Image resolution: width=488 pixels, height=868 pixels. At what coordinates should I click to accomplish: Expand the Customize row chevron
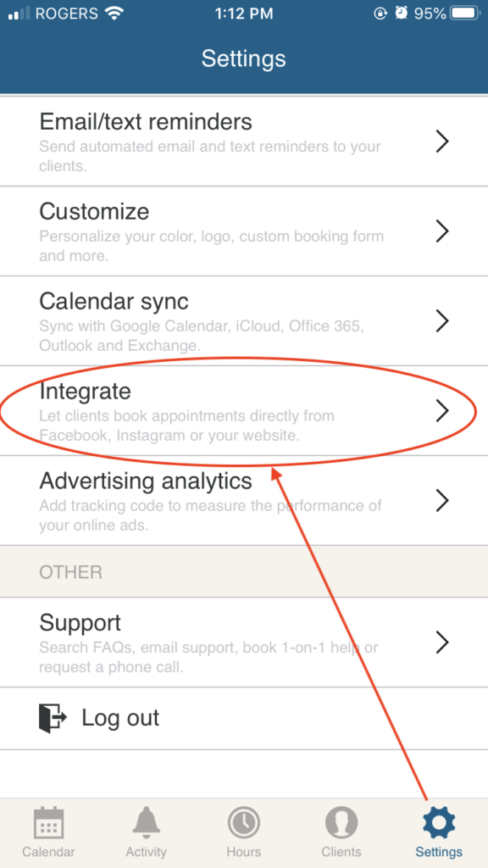(x=441, y=231)
